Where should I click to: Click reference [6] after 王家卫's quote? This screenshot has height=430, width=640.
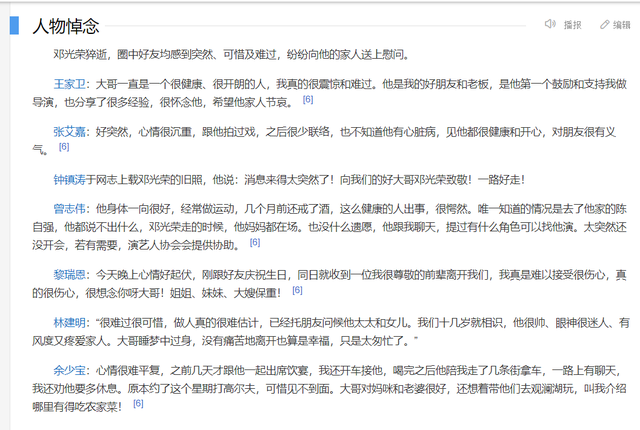click(x=308, y=99)
